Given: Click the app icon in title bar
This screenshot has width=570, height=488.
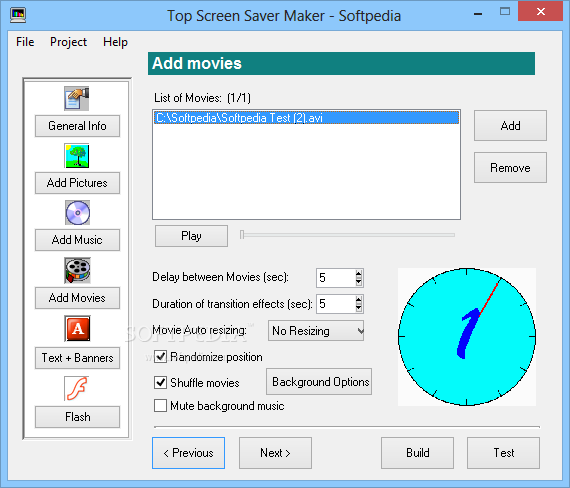Looking at the screenshot, I should point(18,16).
